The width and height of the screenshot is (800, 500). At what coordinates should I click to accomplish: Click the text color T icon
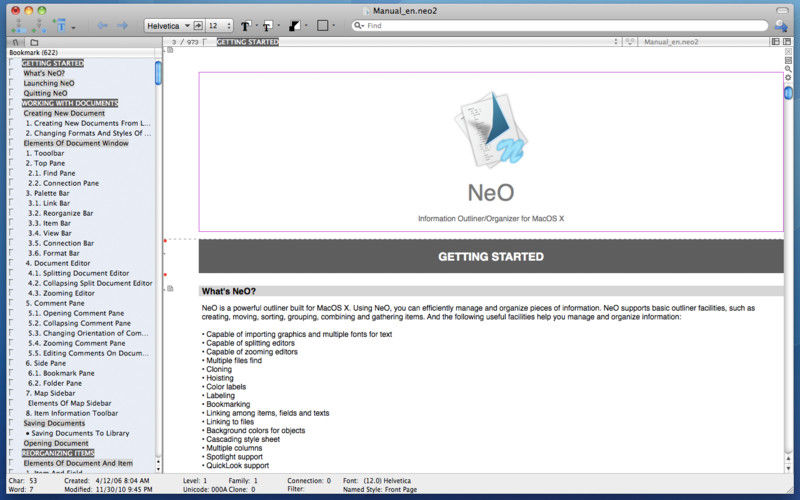pos(245,26)
